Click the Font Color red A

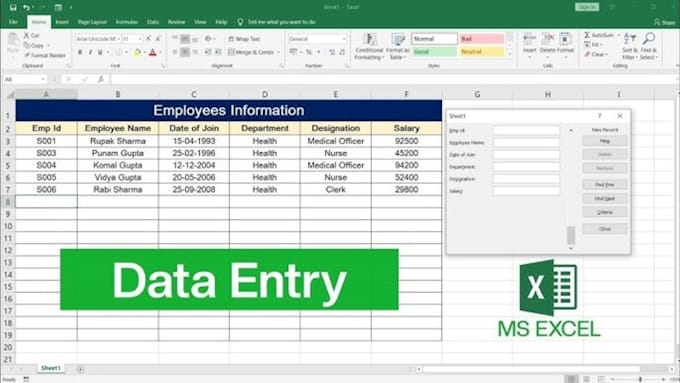click(x=153, y=52)
